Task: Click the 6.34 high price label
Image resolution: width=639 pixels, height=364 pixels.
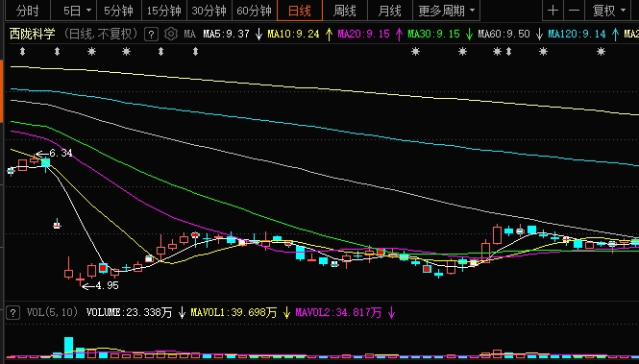Action: click(x=61, y=153)
